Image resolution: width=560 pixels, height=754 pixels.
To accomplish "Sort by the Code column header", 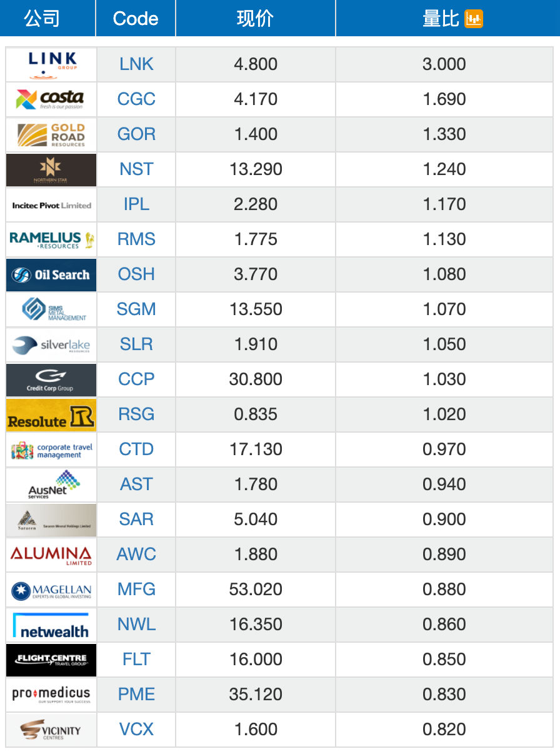I will (136, 19).
